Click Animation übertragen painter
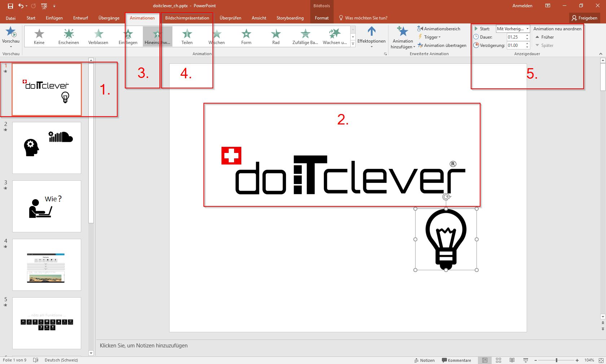606x364 pixels. (442, 45)
